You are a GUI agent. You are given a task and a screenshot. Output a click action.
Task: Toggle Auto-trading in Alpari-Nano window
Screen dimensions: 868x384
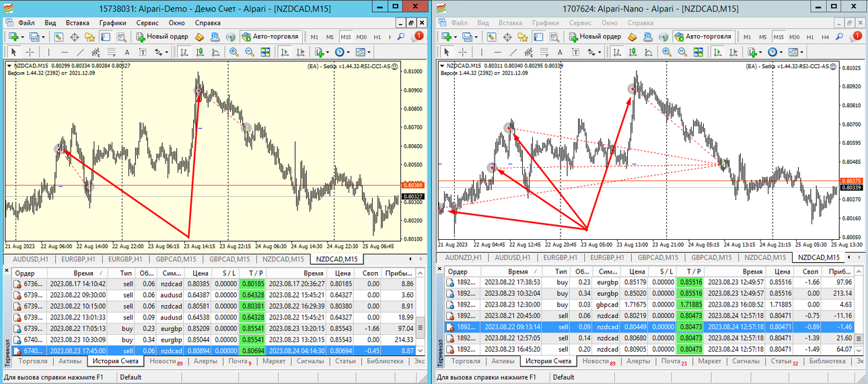pyautogui.click(x=703, y=36)
